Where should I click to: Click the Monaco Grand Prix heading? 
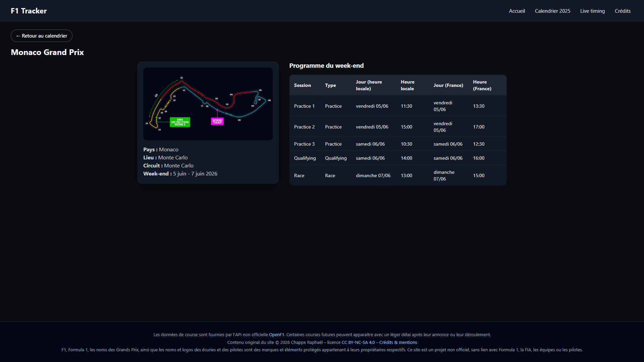(47, 52)
